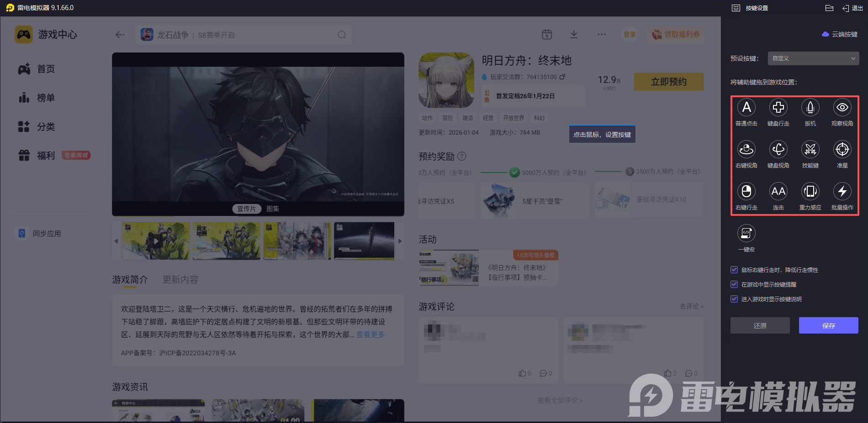This screenshot has width=868, height=423.
Task: Show next thumbnails with right arrow
Action: click(400, 241)
